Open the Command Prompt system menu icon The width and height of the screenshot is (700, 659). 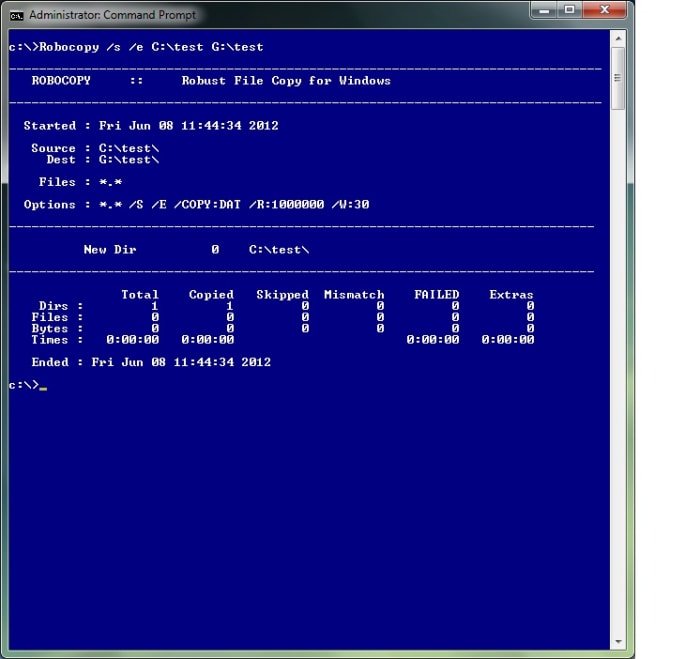point(17,16)
